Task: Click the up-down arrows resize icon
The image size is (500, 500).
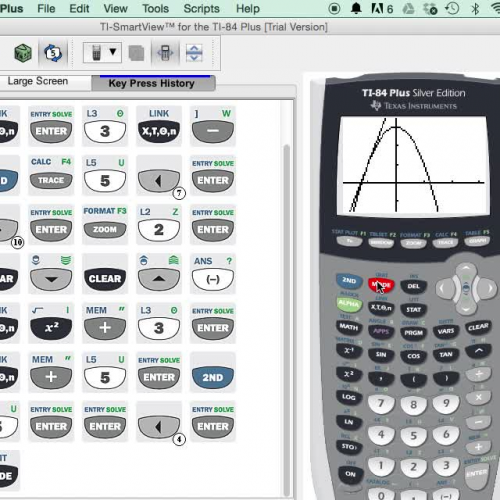Action: tap(194, 53)
